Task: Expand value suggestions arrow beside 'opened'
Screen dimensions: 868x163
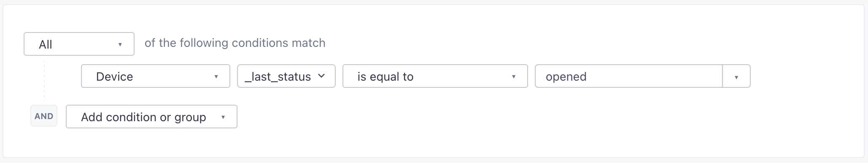Action: [736, 76]
